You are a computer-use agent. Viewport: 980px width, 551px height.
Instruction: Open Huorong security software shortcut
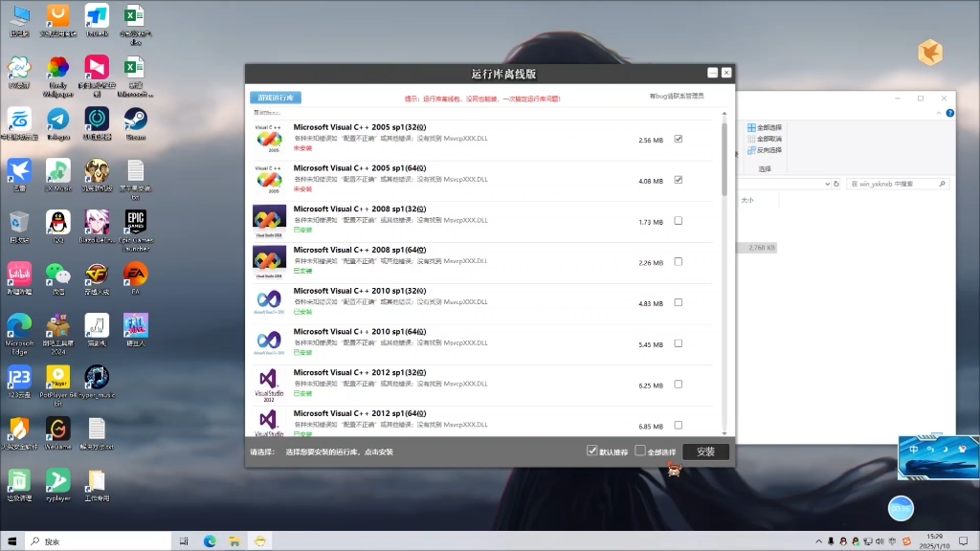coord(19,433)
